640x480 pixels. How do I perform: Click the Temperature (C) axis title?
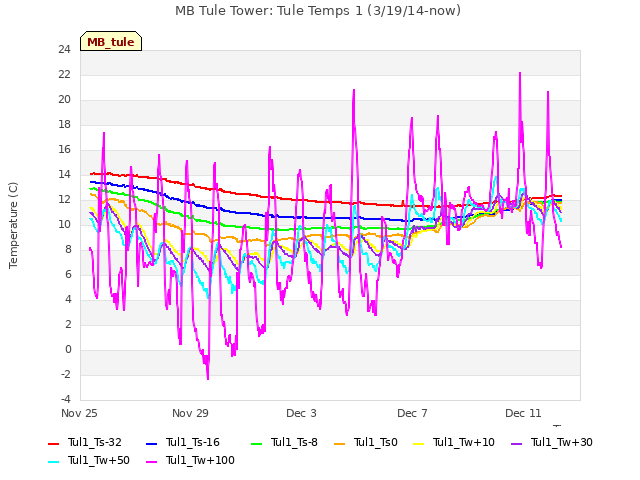(x=13, y=225)
